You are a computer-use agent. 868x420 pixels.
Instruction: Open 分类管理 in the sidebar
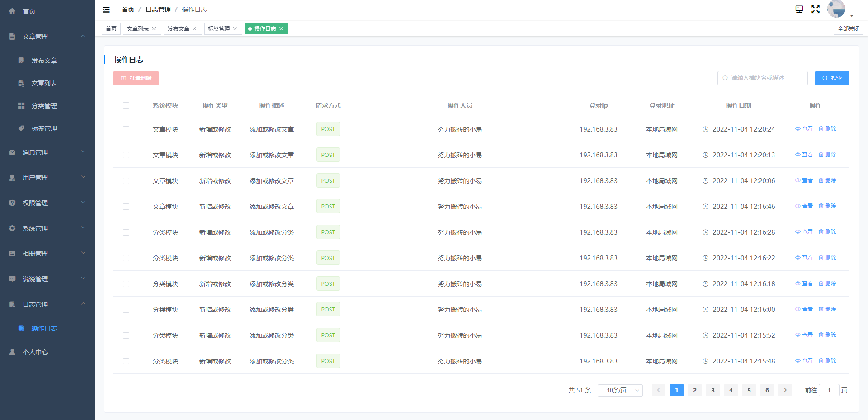pyautogui.click(x=44, y=106)
